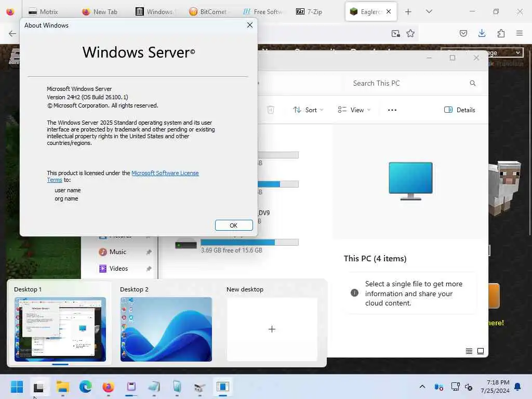Open the Sort dropdown in File Explorer
The width and height of the screenshot is (532, 399).
pyautogui.click(x=308, y=110)
